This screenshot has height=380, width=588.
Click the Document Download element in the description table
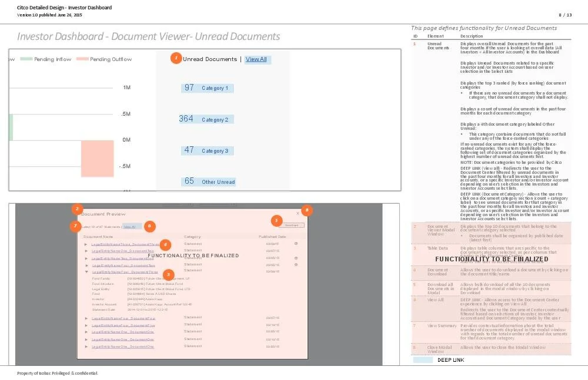click(x=437, y=272)
